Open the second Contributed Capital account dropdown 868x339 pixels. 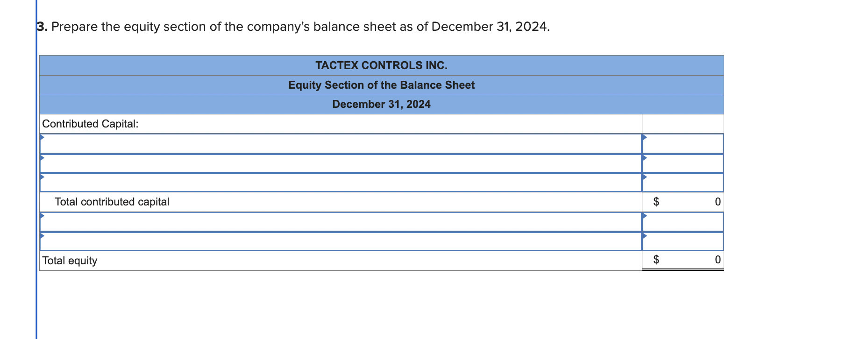pyautogui.click(x=42, y=158)
